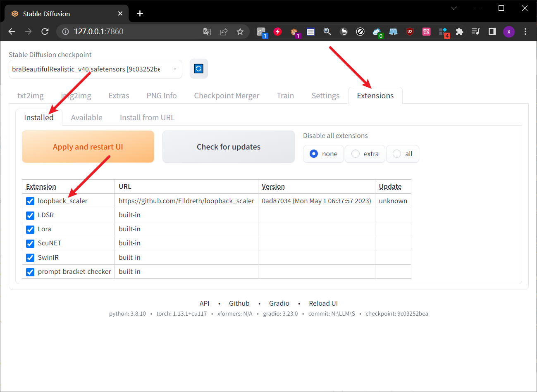Image resolution: width=537 pixels, height=392 pixels.
Task: Open the browser profile avatar icon
Action: 509,31
